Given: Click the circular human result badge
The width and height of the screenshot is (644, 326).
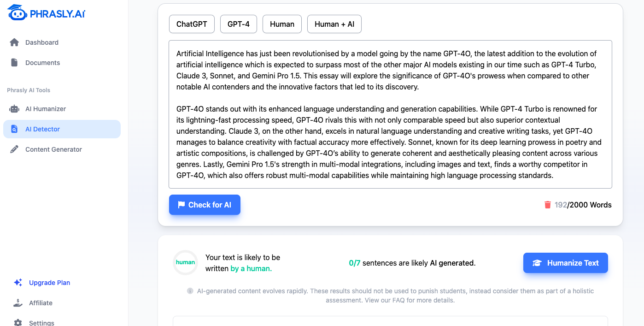Looking at the screenshot, I should click(185, 262).
